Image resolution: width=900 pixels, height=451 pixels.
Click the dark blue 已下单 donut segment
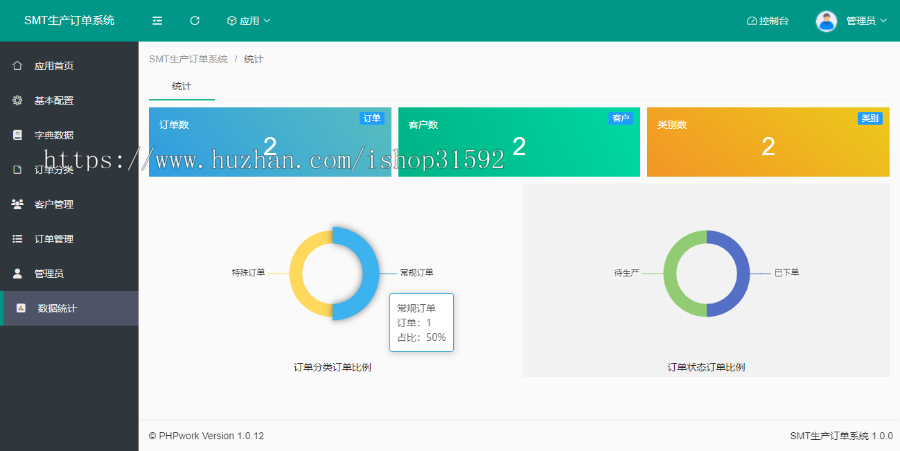click(x=743, y=274)
